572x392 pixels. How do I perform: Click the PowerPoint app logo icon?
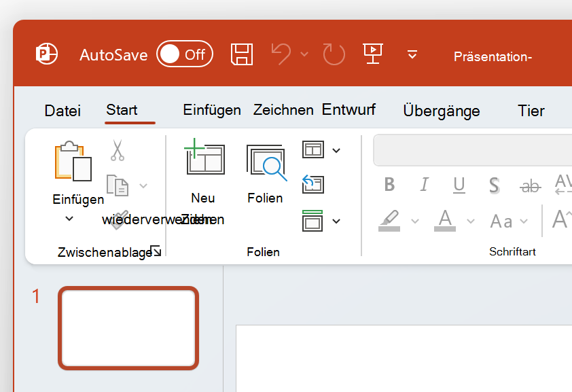[x=47, y=54]
